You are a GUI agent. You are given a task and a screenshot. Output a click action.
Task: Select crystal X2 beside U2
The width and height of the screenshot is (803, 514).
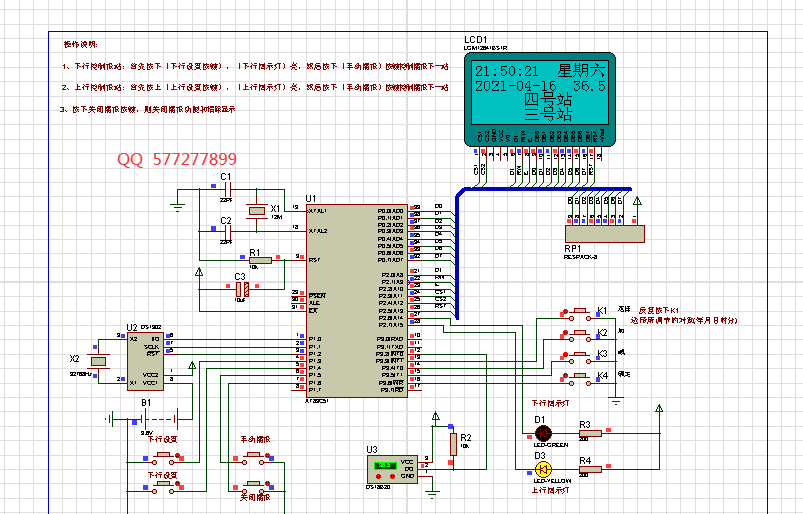(x=98, y=361)
